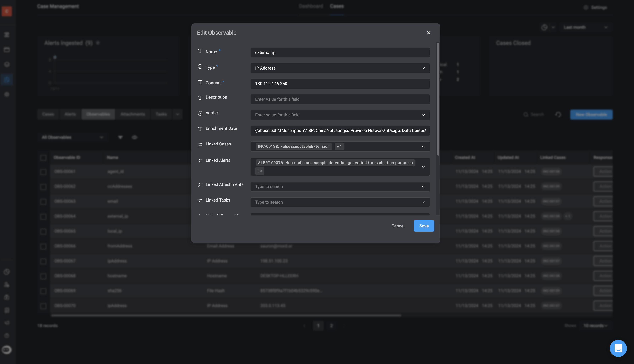Check the OBS-00063 row checkbox
The image size is (634, 364).
pyautogui.click(x=43, y=202)
